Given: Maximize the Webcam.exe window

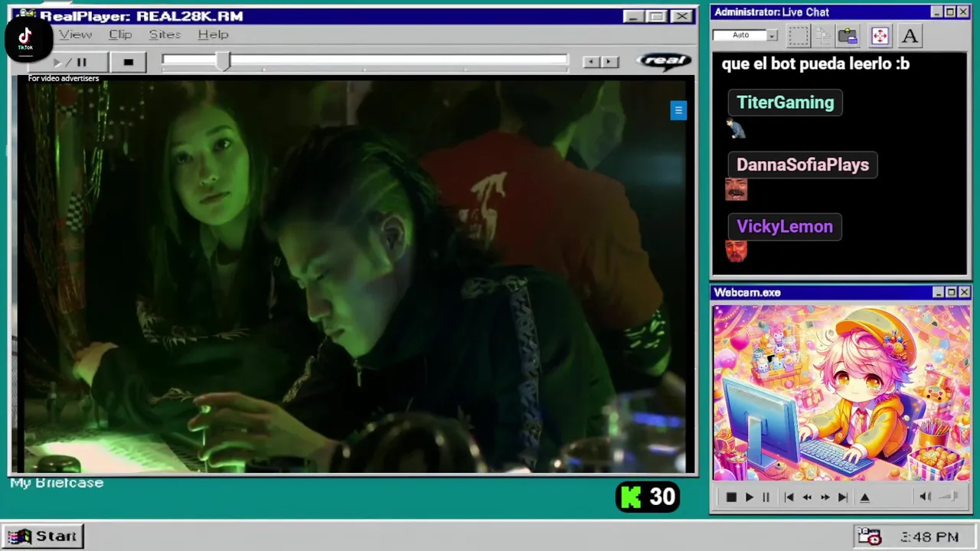Looking at the screenshot, I should coord(951,292).
